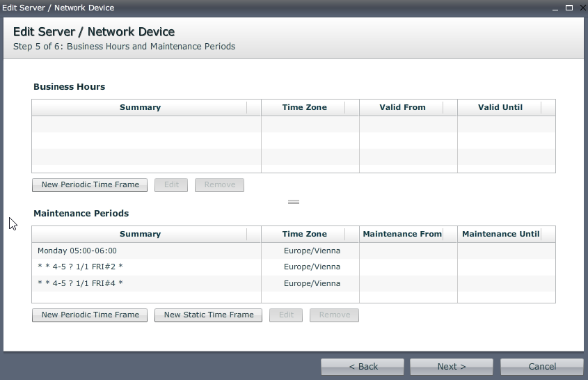Click New Periodic Time Frame under Business Hours
The width and height of the screenshot is (588, 380).
(x=90, y=185)
